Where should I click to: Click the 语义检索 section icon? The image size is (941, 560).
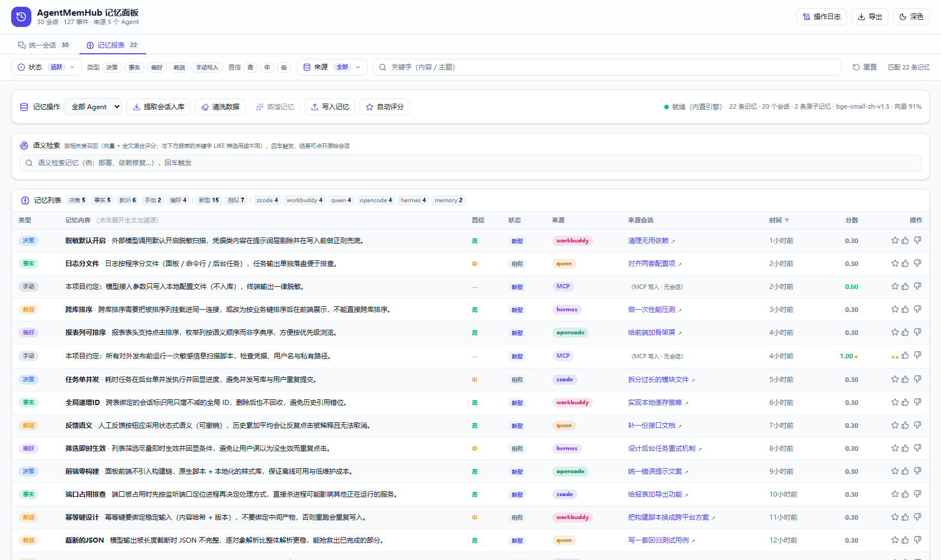[24, 146]
